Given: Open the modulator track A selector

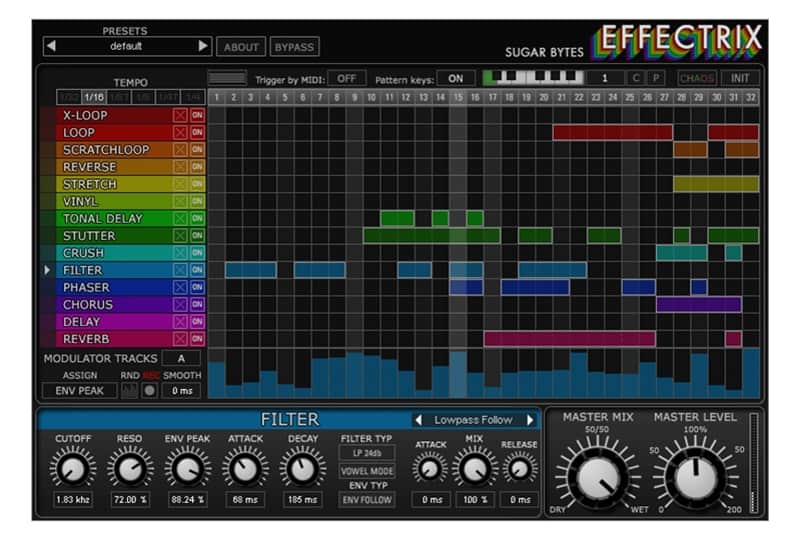Looking at the screenshot, I should pos(181,359).
